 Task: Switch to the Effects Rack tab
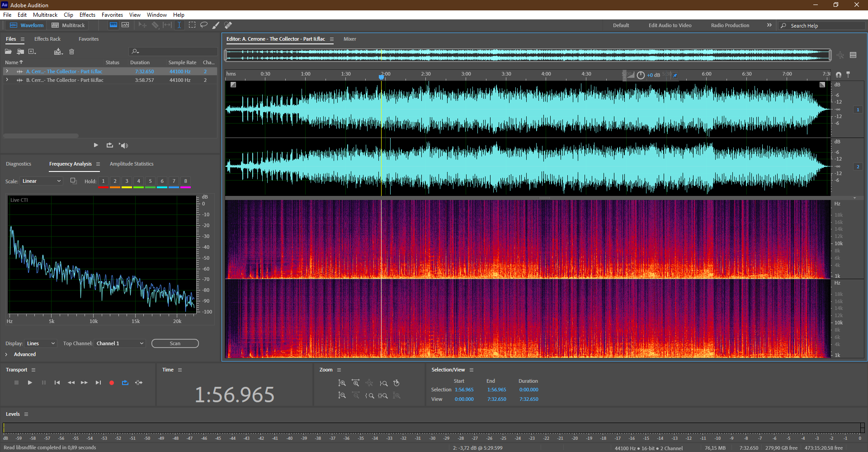point(47,39)
